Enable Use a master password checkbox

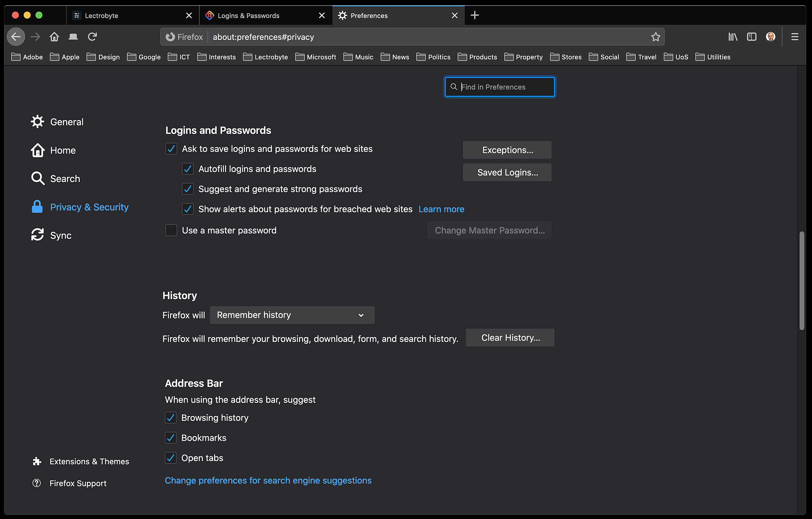pos(171,230)
